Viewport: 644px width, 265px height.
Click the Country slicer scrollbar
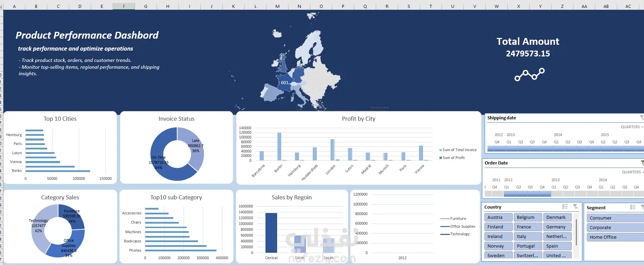(x=577, y=233)
